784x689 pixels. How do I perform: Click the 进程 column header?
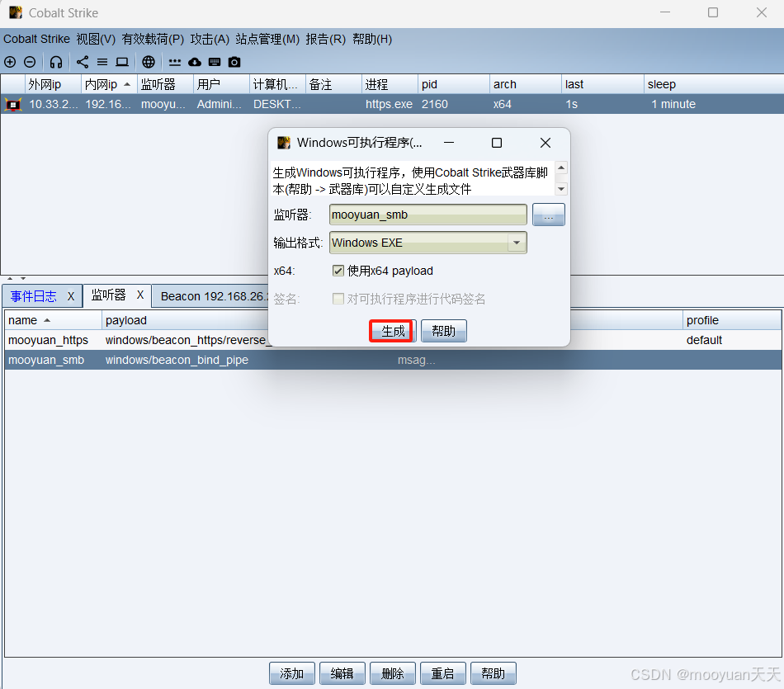coord(390,84)
